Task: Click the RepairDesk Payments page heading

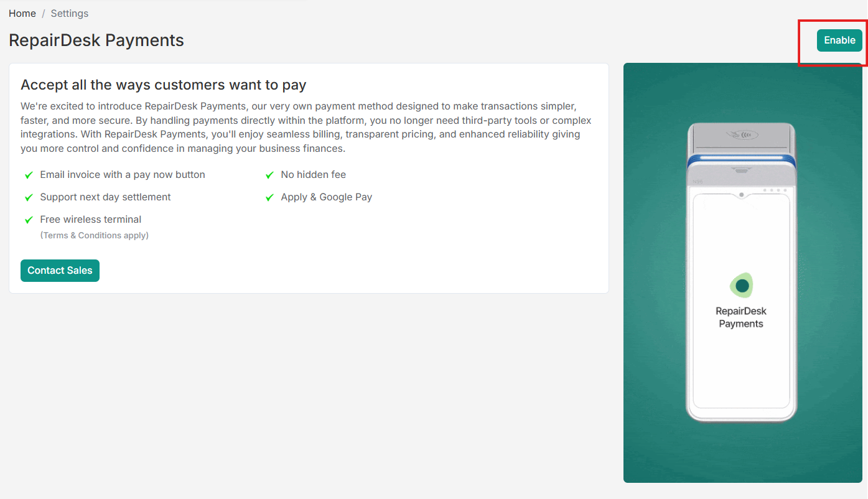Action: 96,40
